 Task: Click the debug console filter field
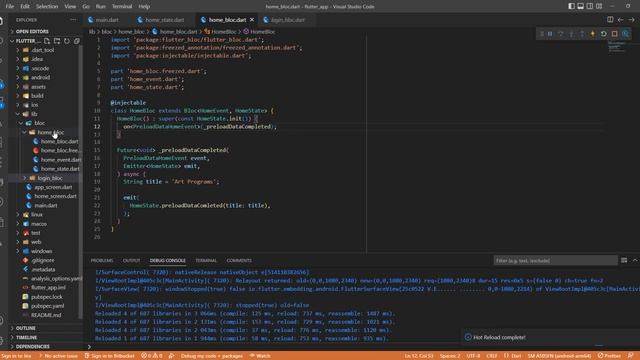(555, 260)
